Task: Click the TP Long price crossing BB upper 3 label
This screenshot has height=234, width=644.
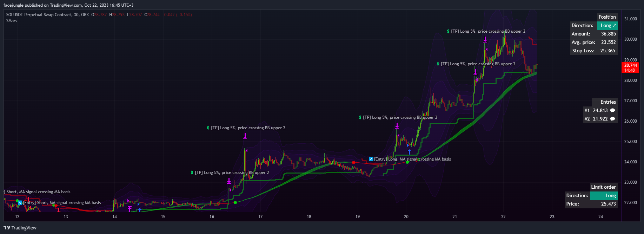Action: 478,64
